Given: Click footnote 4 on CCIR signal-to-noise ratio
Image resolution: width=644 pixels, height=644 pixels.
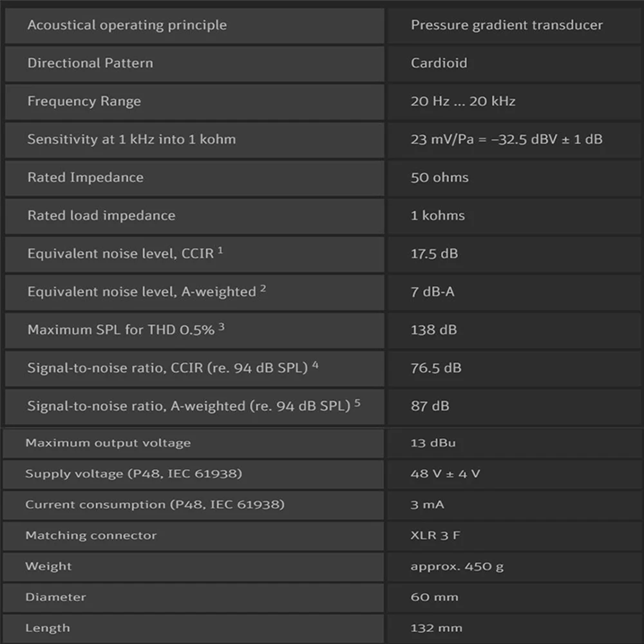Looking at the screenshot, I should [316, 365].
